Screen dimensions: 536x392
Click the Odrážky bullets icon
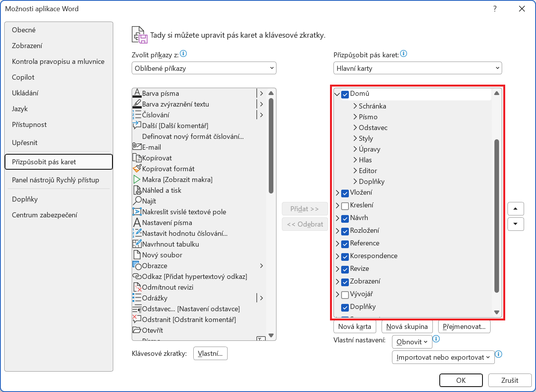[137, 298]
